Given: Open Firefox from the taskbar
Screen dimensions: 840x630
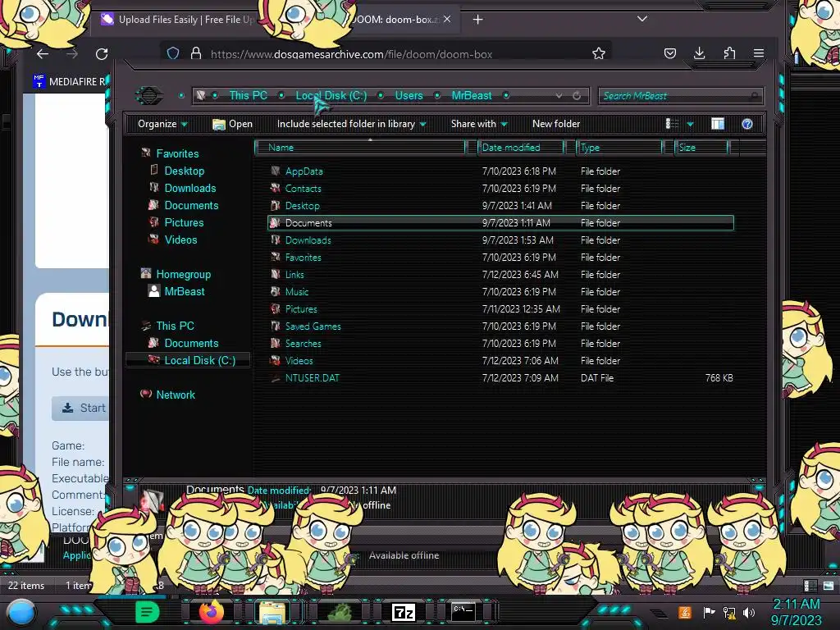Looking at the screenshot, I should click(x=212, y=611).
